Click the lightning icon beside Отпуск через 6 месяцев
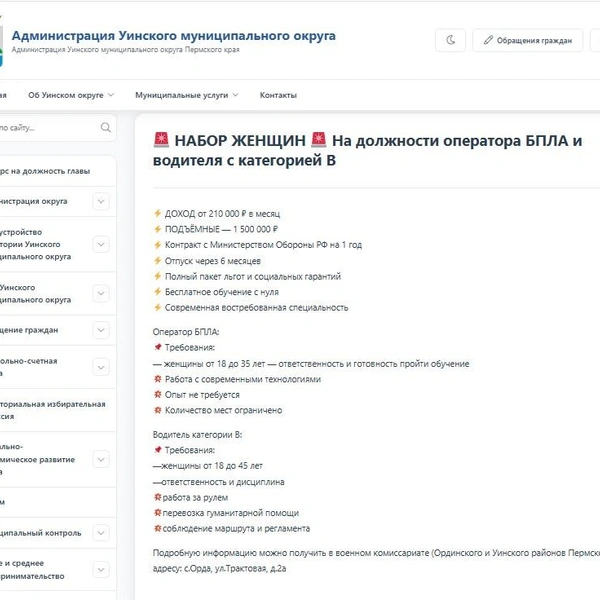The width and height of the screenshot is (600, 600). tap(157, 261)
